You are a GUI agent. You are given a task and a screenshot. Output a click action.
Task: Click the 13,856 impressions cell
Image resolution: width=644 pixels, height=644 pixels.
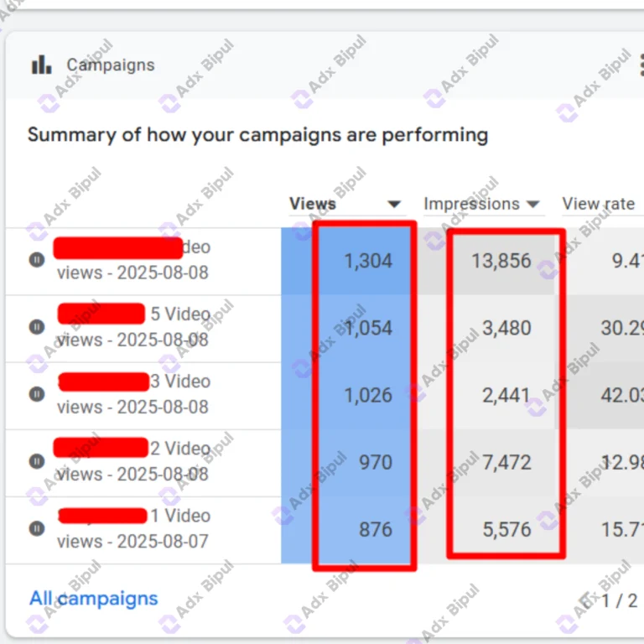click(501, 261)
